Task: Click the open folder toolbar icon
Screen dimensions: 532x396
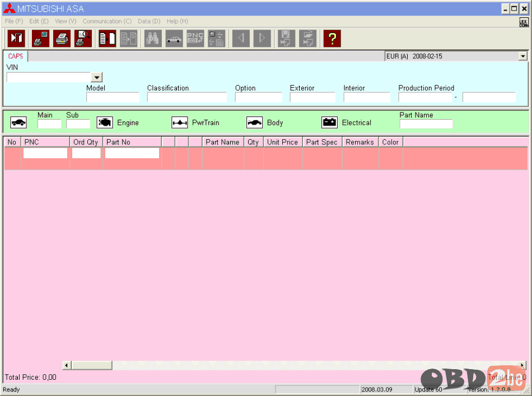Action: coord(308,38)
